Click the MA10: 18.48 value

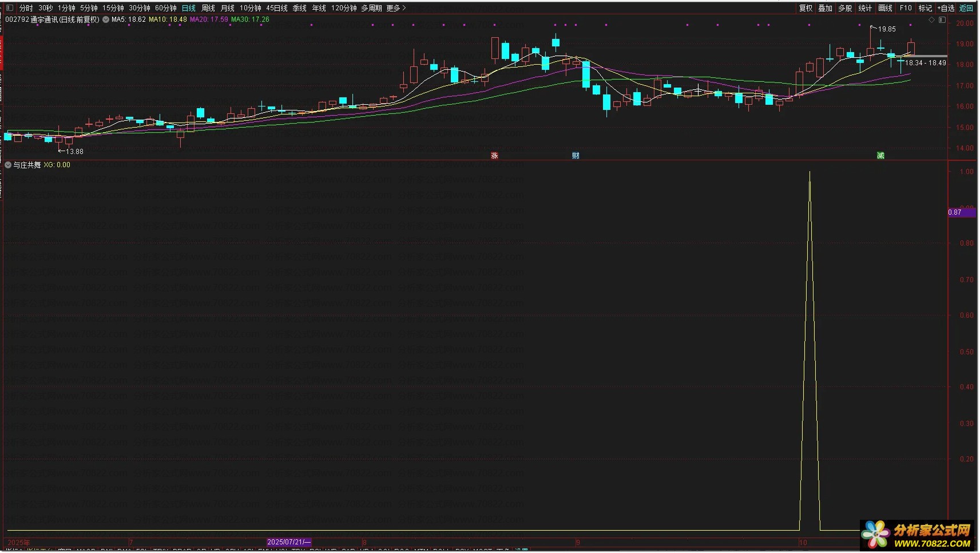(168, 19)
